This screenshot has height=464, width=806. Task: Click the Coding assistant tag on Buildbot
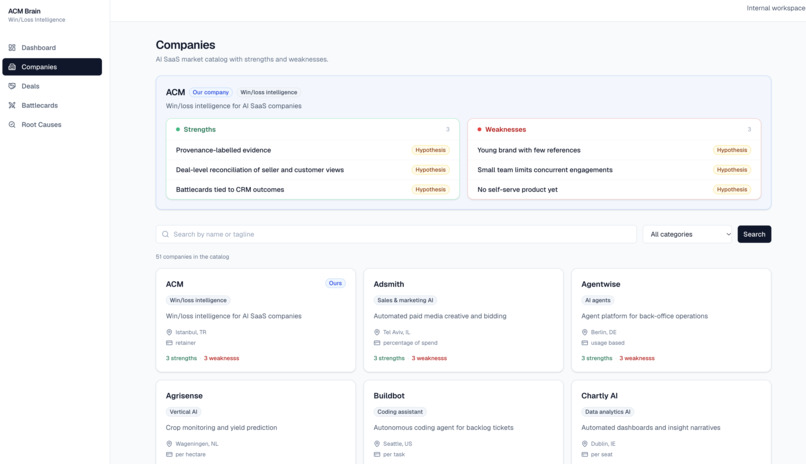tap(400, 412)
